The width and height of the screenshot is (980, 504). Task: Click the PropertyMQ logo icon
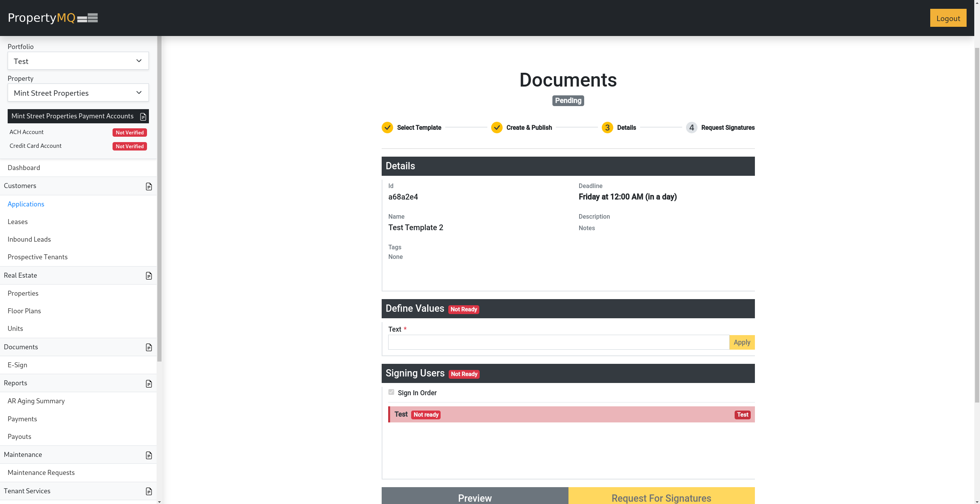[88, 18]
